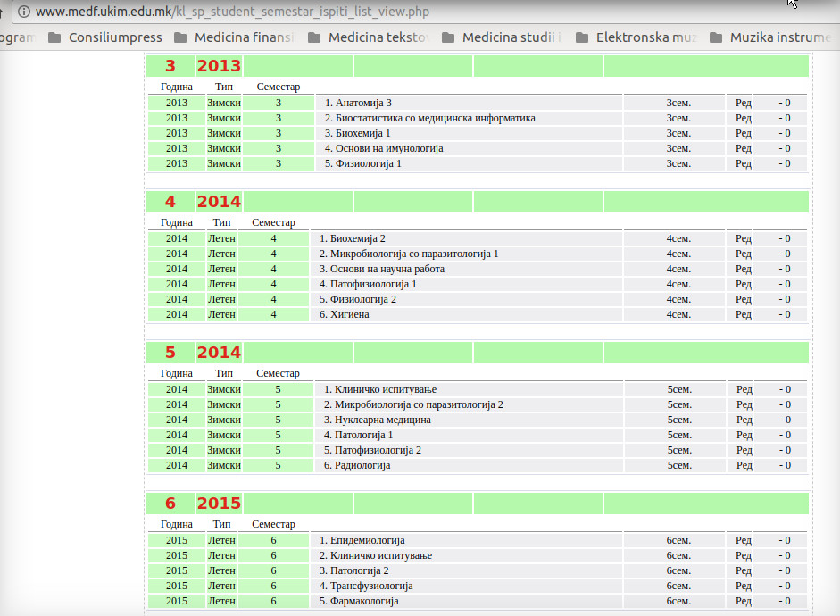Click "Зимски" in the Биохемија 1 row
This screenshot has height=616, width=840.
point(224,133)
